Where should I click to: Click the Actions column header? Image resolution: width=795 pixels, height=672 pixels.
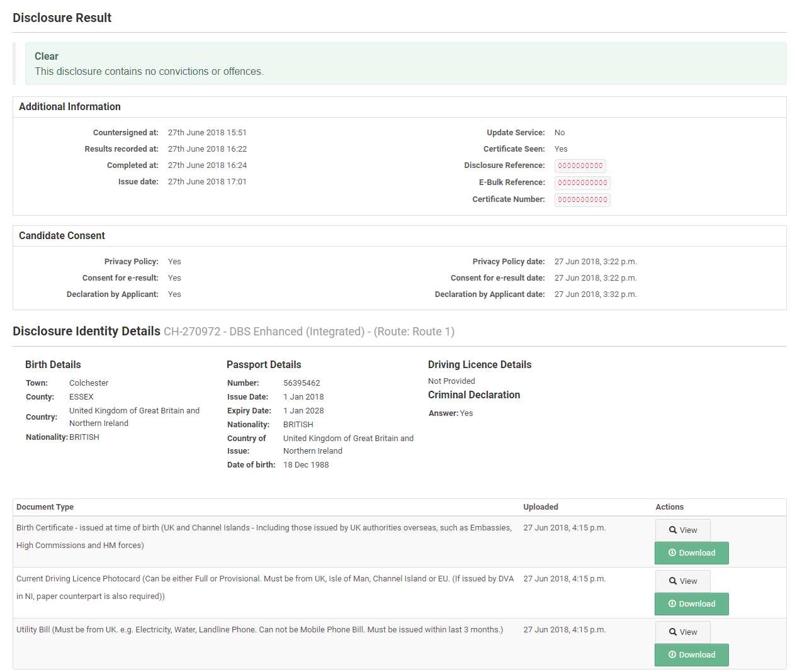(x=669, y=507)
